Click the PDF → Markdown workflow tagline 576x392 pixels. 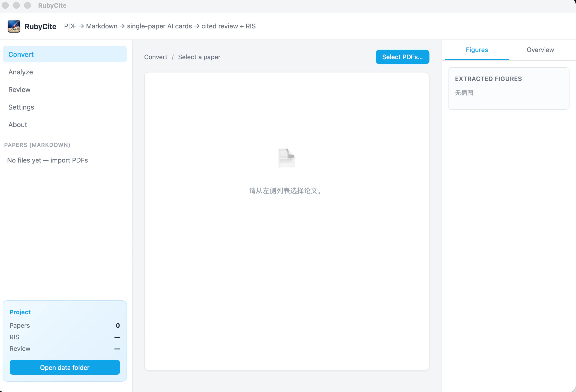click(160, 26)
